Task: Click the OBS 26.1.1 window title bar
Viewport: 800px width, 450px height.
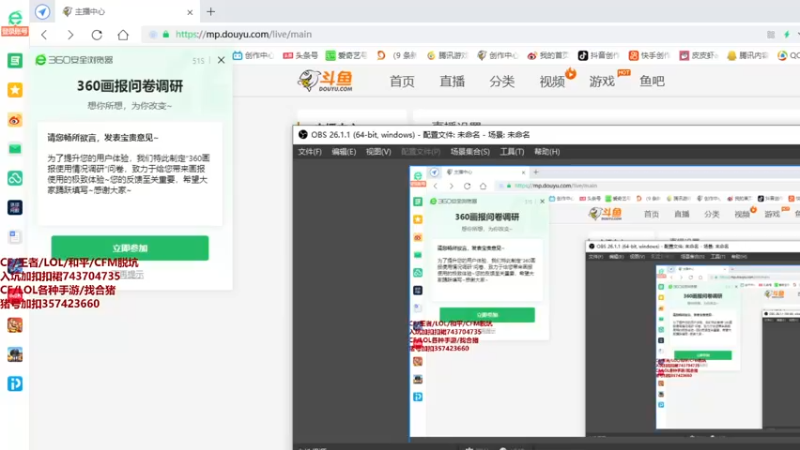Action: pyautogui.click(x=546, y=135)
